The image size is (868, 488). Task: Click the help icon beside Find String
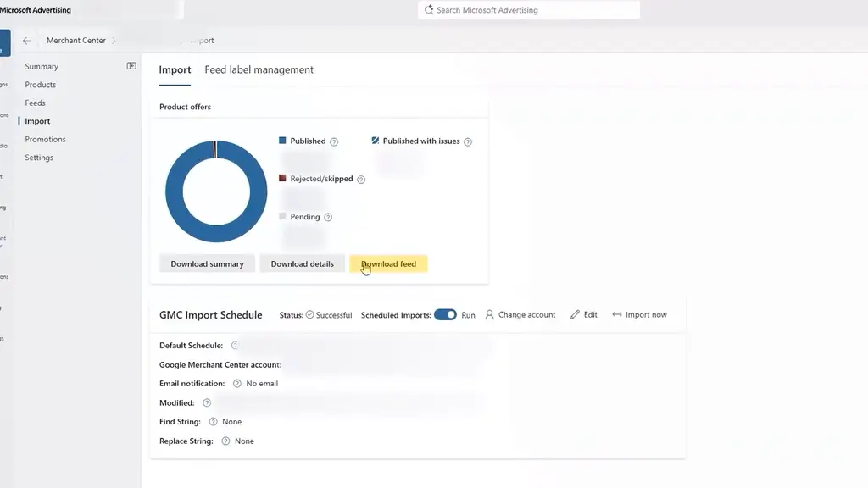coord(213,422)
